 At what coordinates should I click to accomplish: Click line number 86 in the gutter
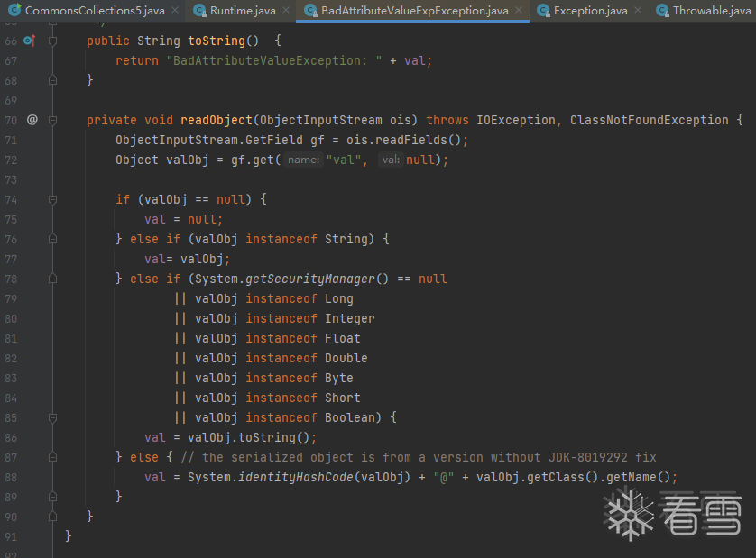click(11, 437)
